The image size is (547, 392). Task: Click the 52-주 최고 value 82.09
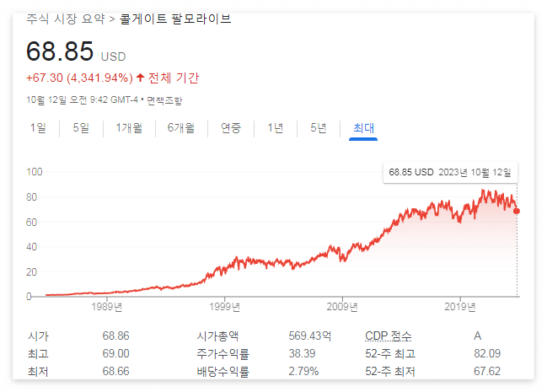(487, 353)
